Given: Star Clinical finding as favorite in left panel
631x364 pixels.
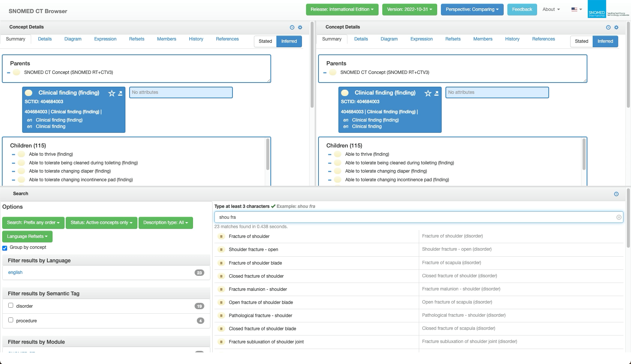Looking at the screenshot, I should (x=112, y=93).
